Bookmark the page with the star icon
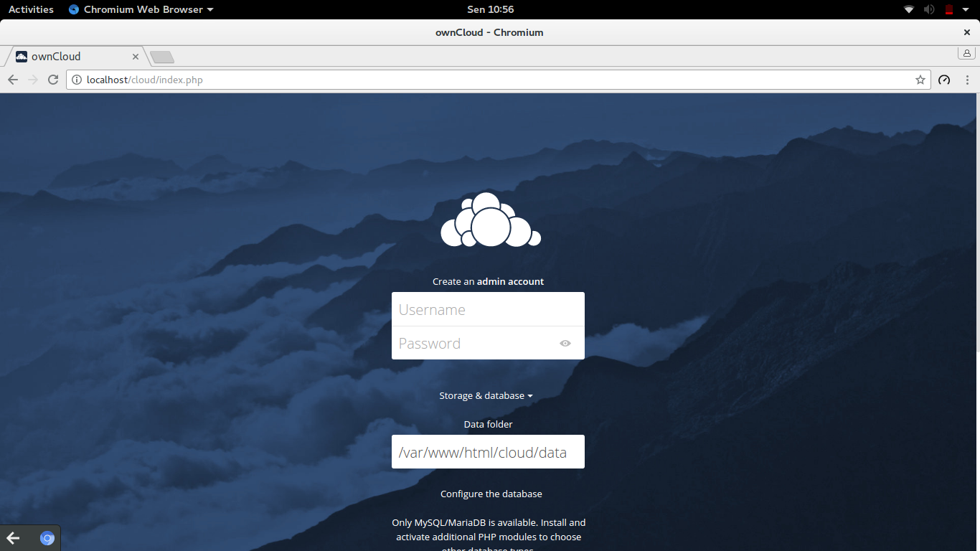980x551 pixels. pyautogui.click(x=920, y=80)
